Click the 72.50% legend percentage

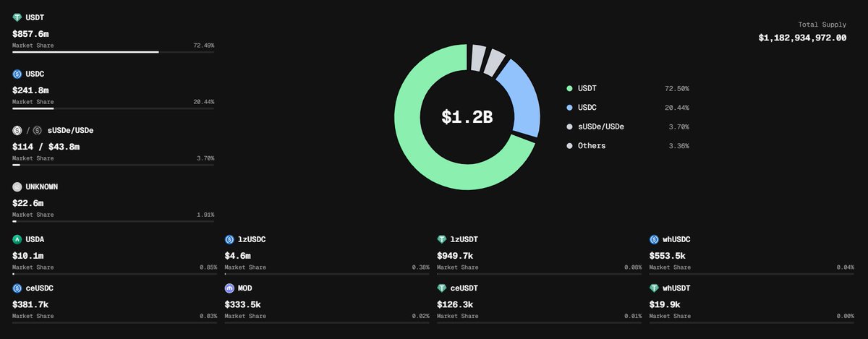(x=677, y=88)
